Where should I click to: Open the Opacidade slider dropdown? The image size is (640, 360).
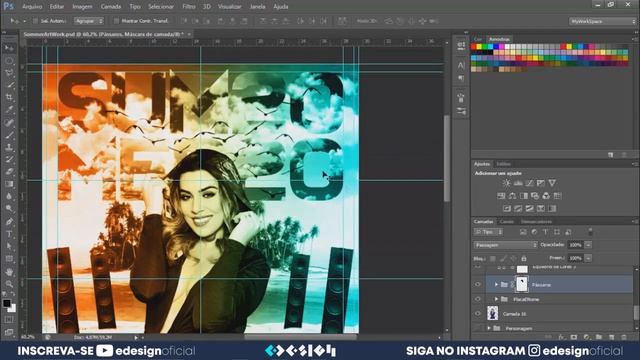(588, 245)
